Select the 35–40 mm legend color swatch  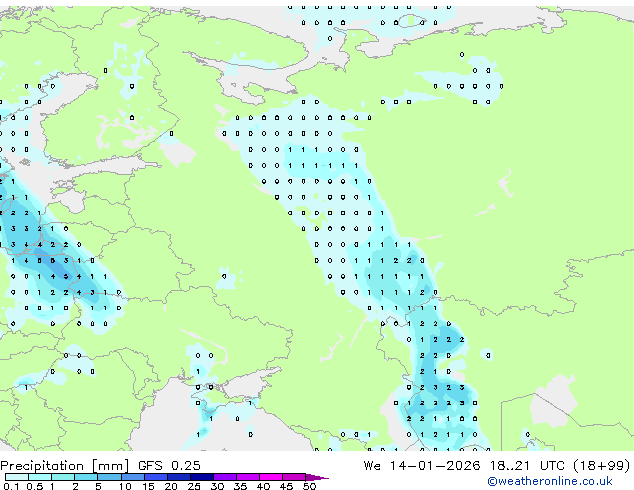click(x=247, y=477)
